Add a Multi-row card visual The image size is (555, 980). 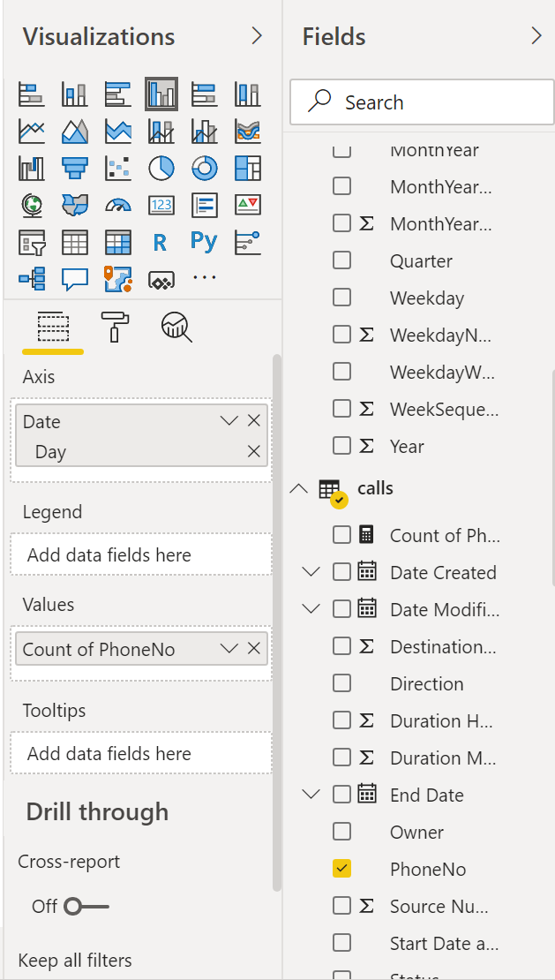click(x=205, y=204)
